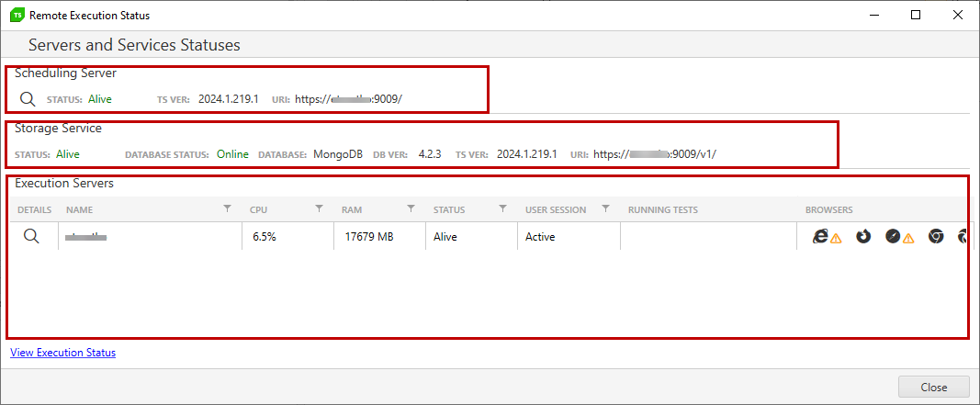This screenshot has height=405, width=980.
Task: Click the Storage Service section heading
Action: tap(58, 129)
